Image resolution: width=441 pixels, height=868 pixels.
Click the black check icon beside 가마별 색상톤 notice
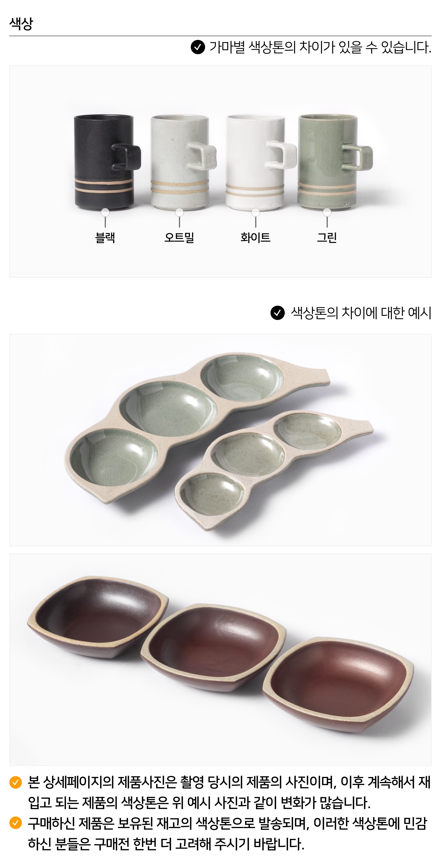[x=198, y=47]
